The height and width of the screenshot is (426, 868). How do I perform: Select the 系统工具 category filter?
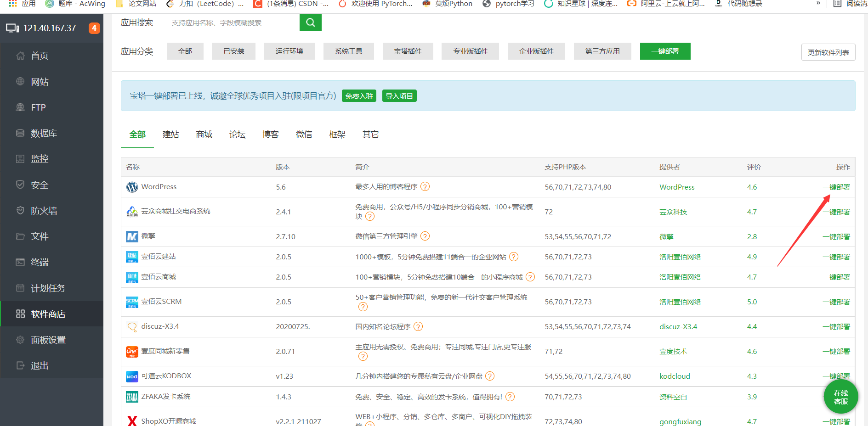[x=349, y=51]
